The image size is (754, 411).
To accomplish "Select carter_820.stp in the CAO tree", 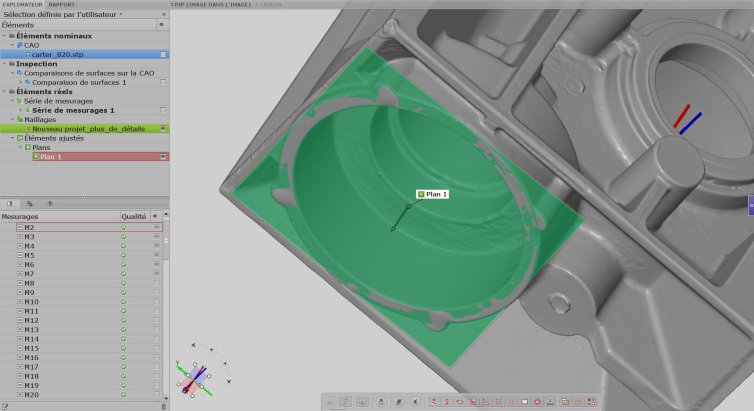I will pos(57,54).
